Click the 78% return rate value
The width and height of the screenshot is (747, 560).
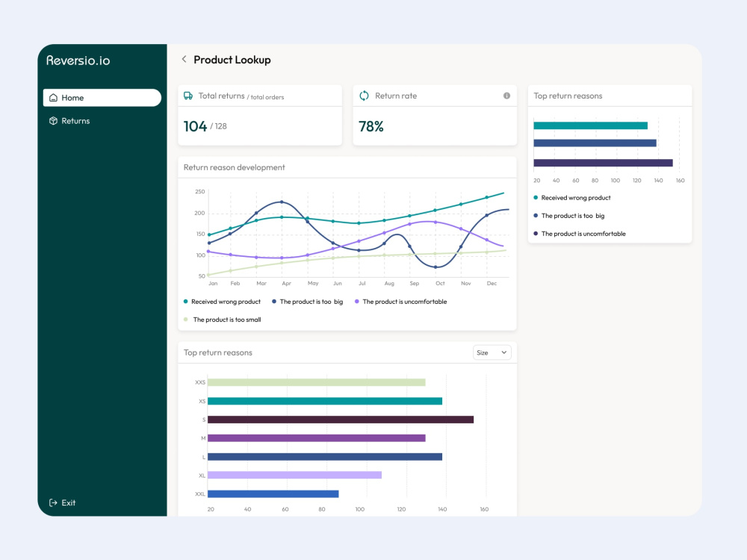371,126
